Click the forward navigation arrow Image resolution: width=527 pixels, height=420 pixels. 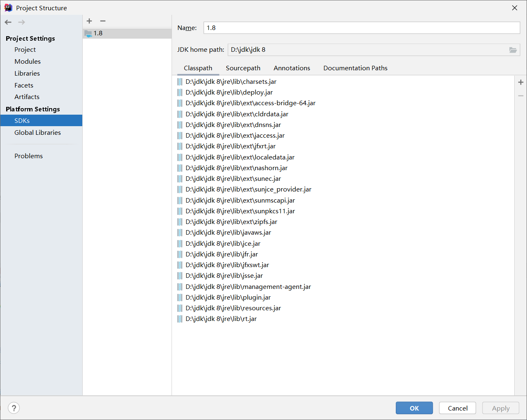[21, 22]
